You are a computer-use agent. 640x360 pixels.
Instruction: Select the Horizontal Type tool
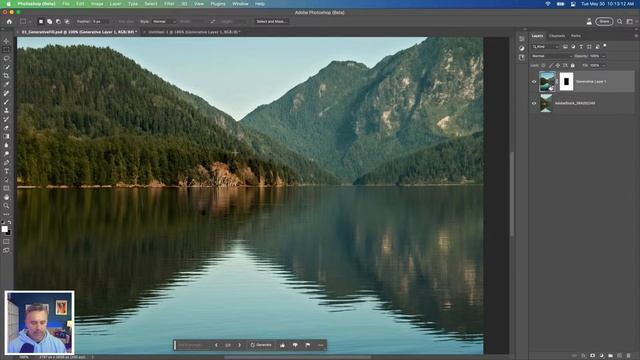tap(6, 171)
